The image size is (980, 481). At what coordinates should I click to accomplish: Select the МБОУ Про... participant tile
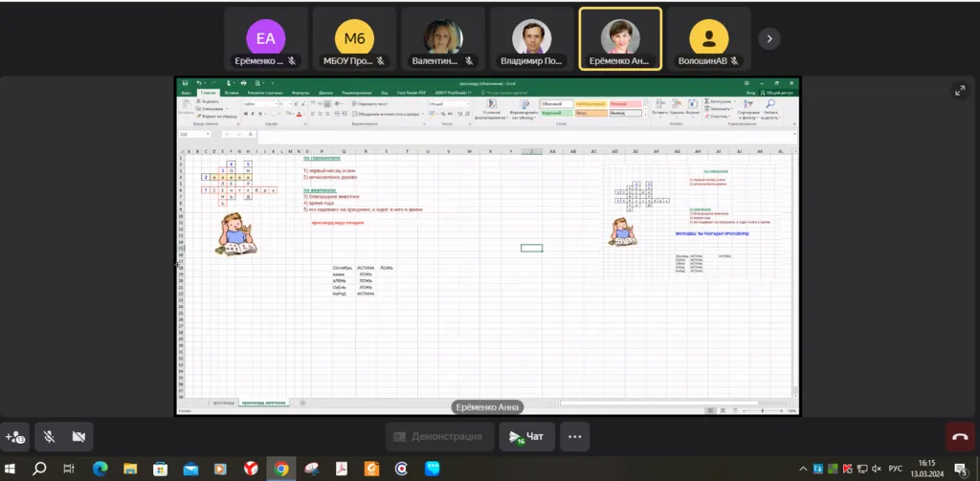tap(354, 39)
